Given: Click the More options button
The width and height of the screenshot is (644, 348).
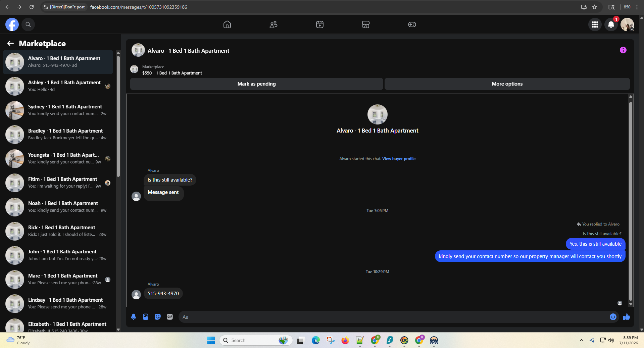Looking at the screenshot, I should [x=507, y=84].
